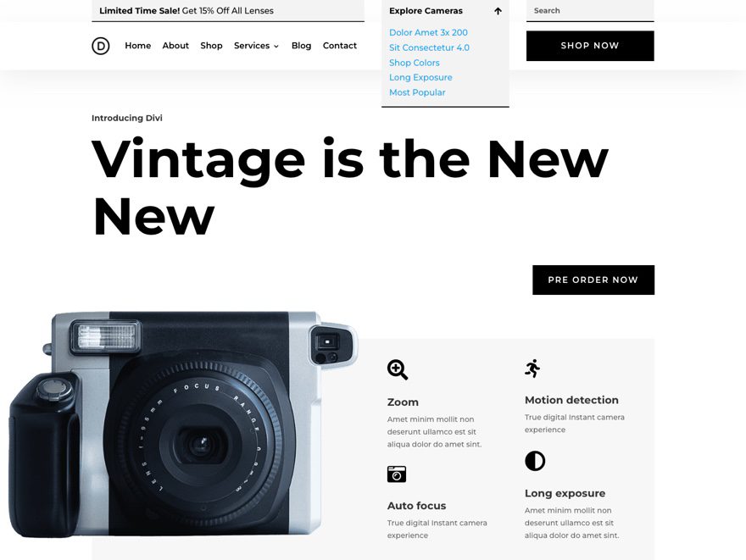Open the Blog menu item

click(x=301, y=46)
